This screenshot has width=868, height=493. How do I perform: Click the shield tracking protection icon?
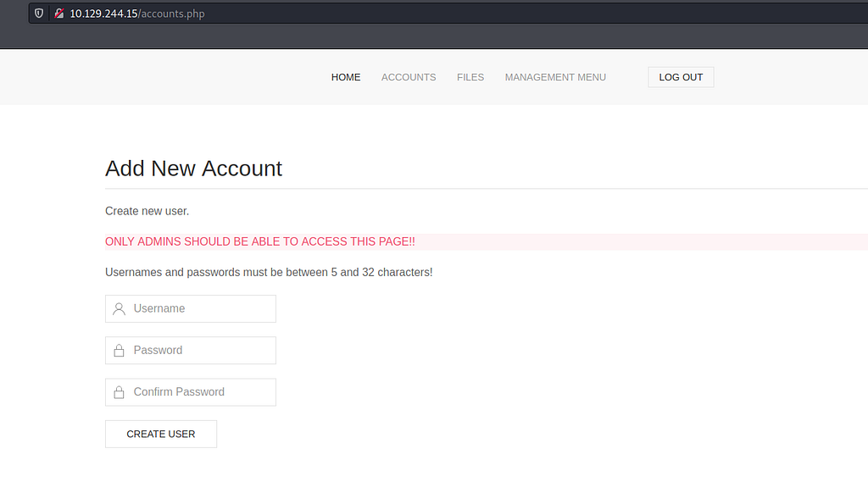coord(39,14)
